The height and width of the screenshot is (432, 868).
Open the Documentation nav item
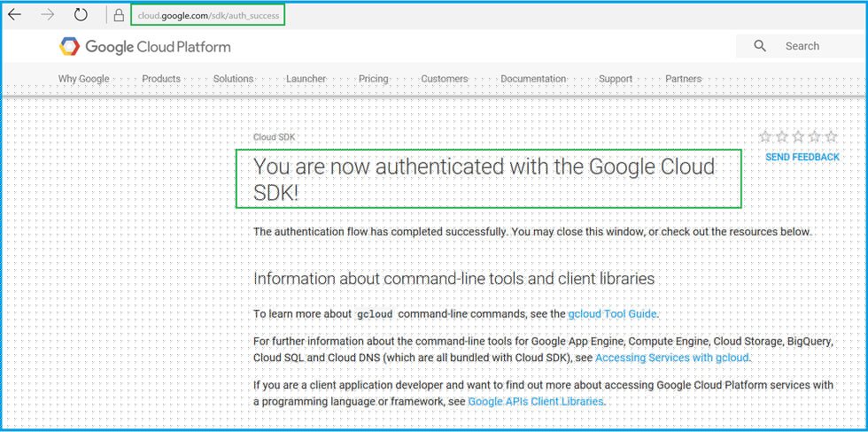(x=533, y=79)
